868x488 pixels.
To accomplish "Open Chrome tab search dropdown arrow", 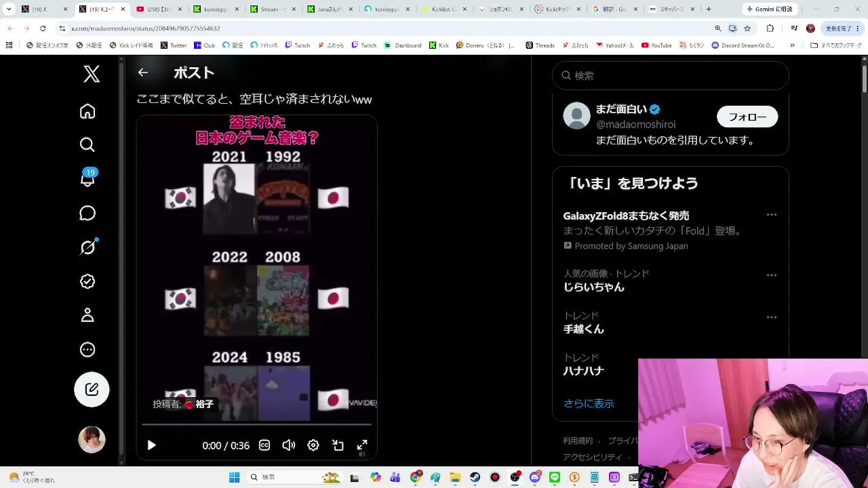I will [9, 9].
